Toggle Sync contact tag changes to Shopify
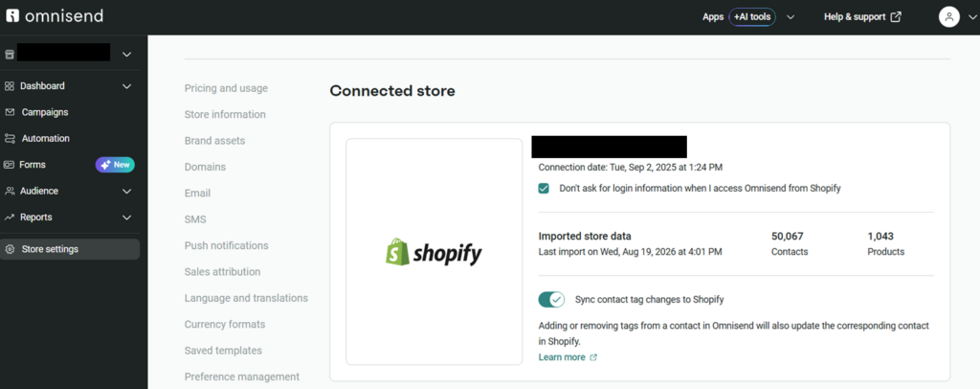 tap(551, 300)
